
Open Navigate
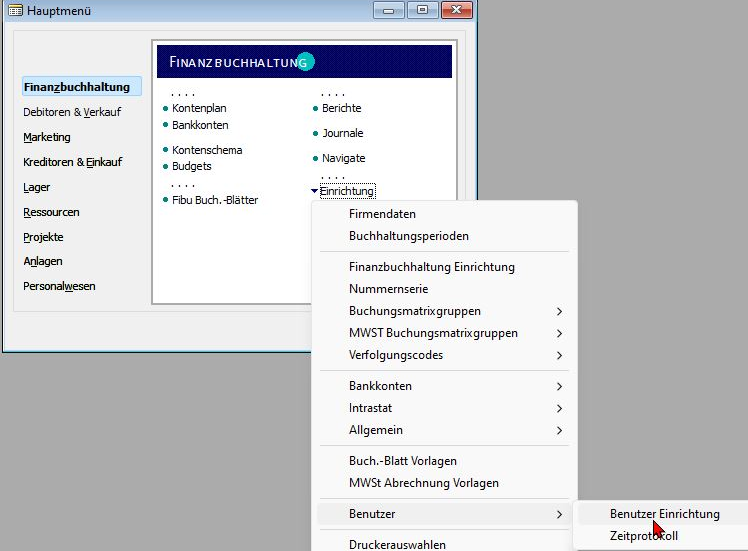click(x=343, y=158)
